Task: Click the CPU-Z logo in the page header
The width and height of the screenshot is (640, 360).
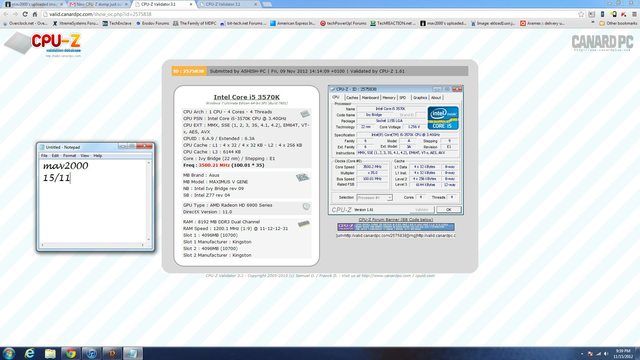Action: [x=44, y=44]
